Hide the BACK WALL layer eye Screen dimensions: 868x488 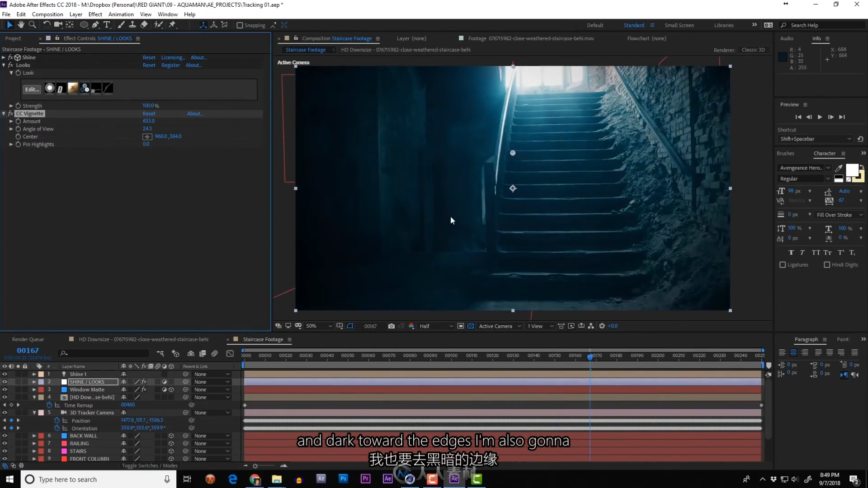[x=5, y=436]
